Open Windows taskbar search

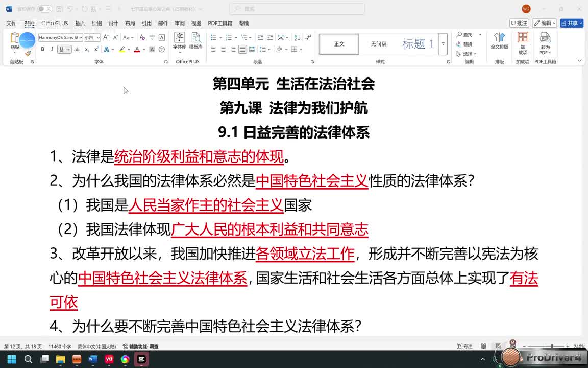point(28,359)
